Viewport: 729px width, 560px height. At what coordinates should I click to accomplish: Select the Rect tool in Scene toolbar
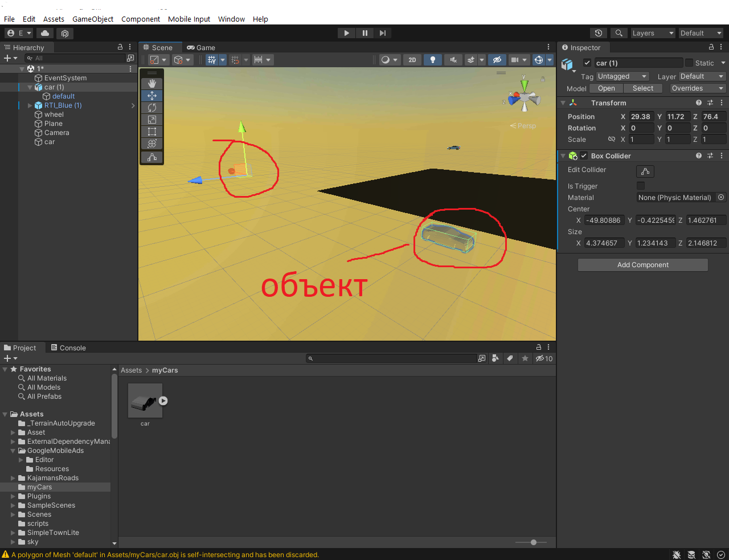click(152, 132)
